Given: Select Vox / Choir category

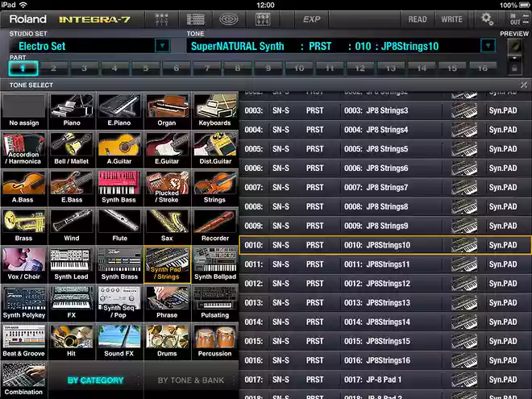Looking at the screenshot, I should pos(23,264).
